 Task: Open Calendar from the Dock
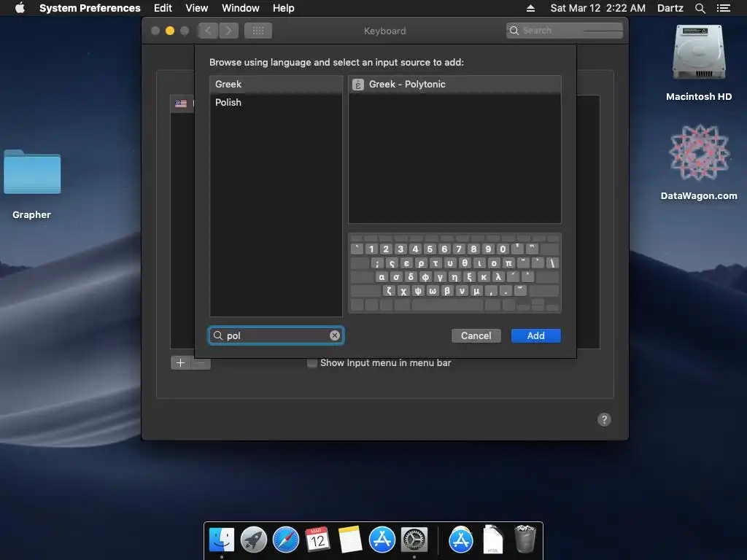pyautogui.click(x=318, y=540)
